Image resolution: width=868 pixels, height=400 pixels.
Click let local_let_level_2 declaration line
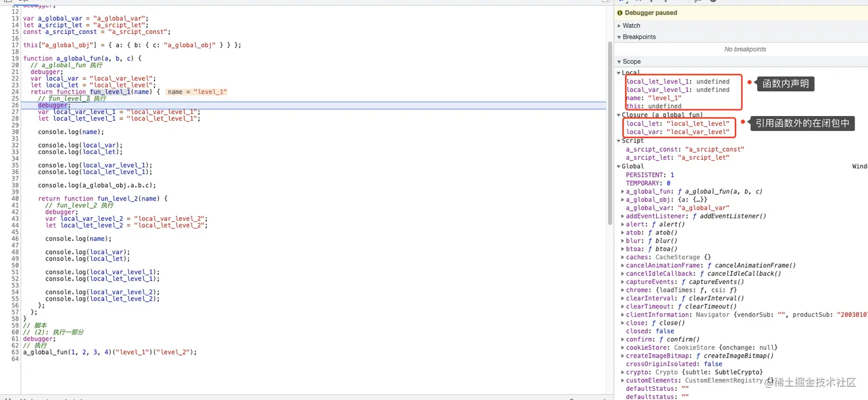pyautogui.click(x=126, y=225)
